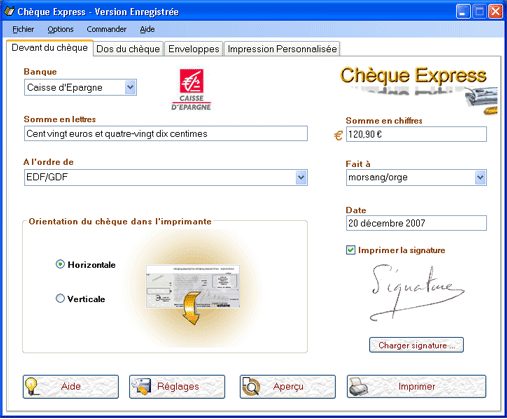The image size is (507, 419).
Task: Click the Charger signature button
Action: 416,345
